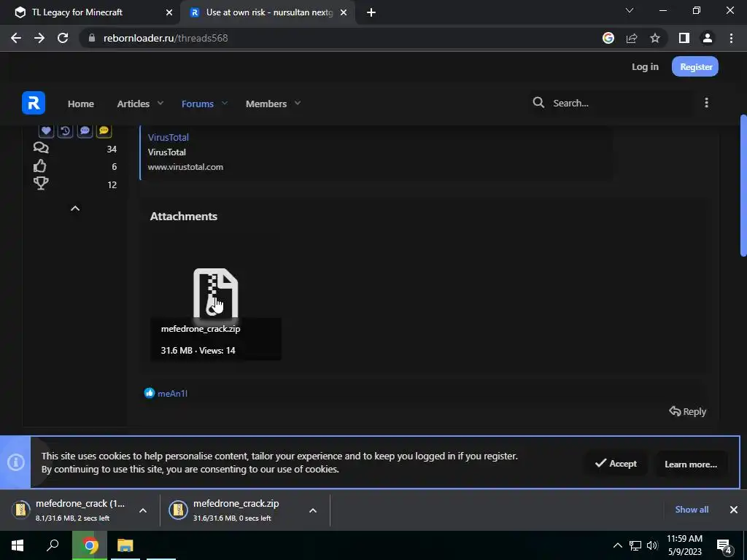Viewport: 747px width, 560px height.
Task: Reply to this post
Action: coord(687,411)
